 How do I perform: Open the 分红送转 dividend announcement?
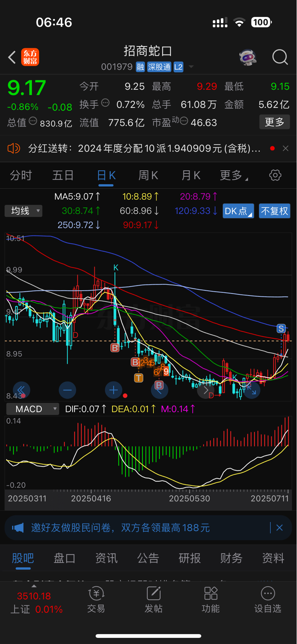[x=144, y=148]
